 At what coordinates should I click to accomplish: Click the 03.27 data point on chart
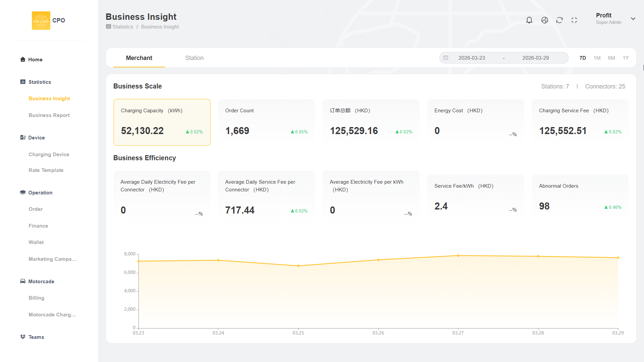458,256
